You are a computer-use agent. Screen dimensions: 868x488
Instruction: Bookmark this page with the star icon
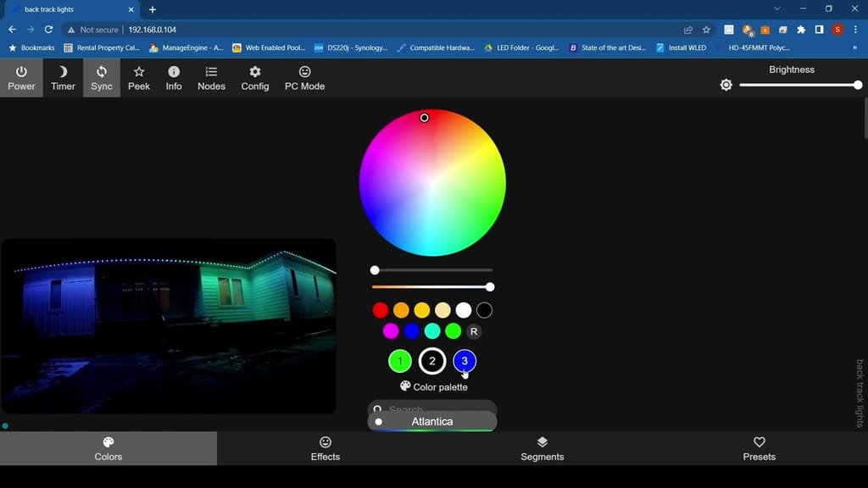(706, 30)
